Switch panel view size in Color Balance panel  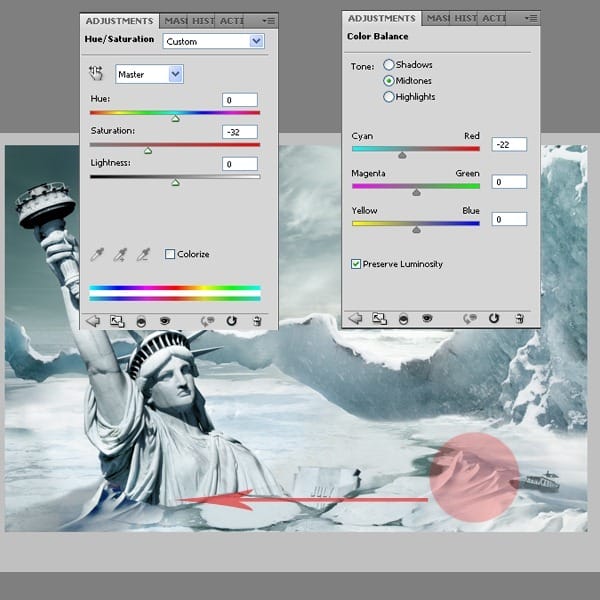(x=379, y=318)
